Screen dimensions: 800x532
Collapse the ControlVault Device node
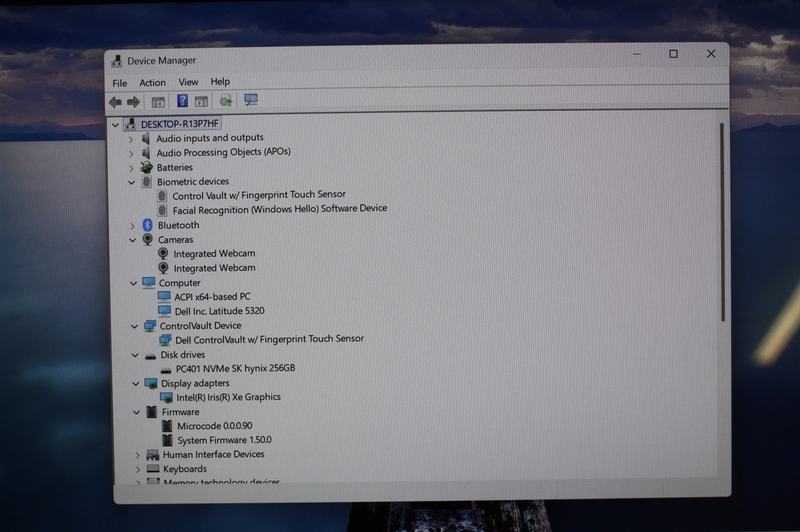(135, 326)
